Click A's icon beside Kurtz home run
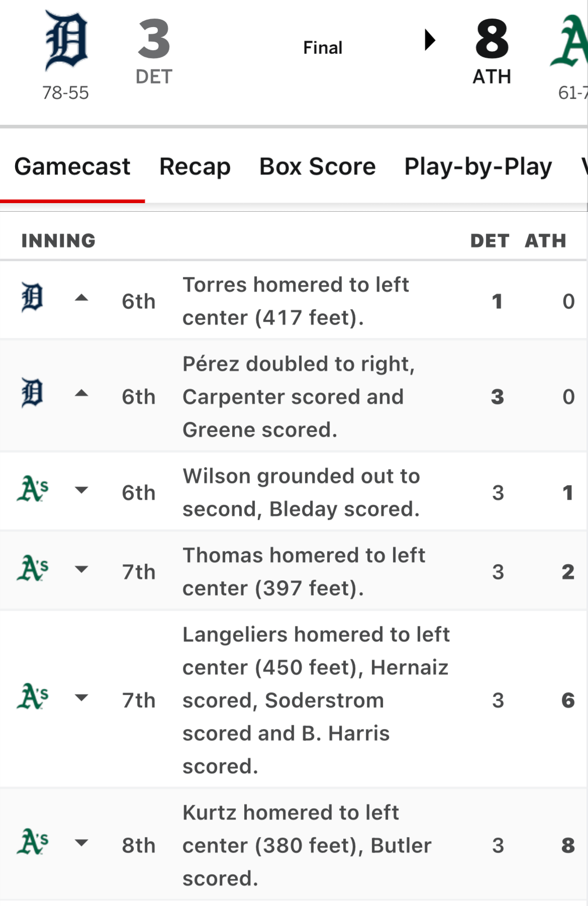The image size is (588, 906). tap(33, 842)
